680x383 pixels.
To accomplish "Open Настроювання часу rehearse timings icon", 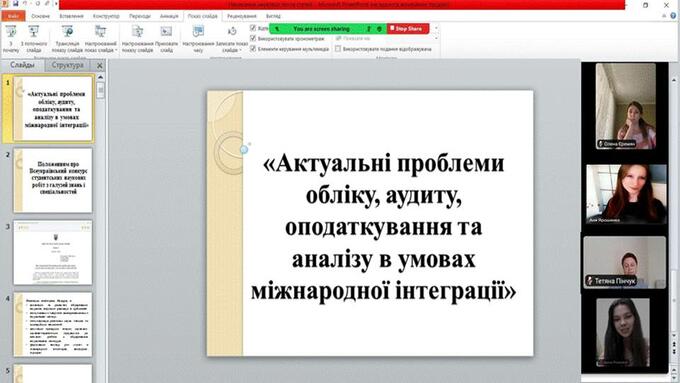I will (x=198, y=32).
